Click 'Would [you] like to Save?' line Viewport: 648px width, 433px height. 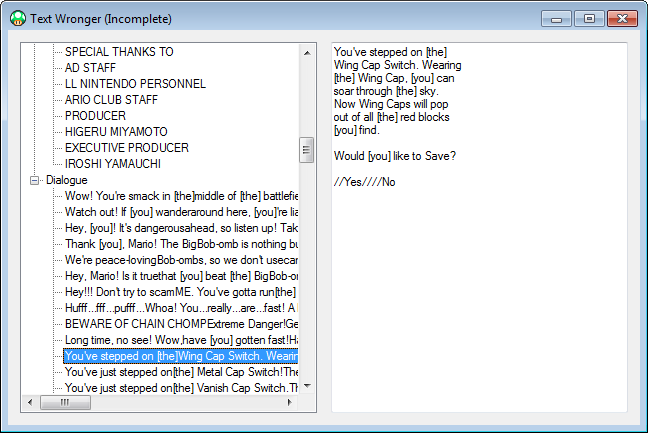pos(395,156)
